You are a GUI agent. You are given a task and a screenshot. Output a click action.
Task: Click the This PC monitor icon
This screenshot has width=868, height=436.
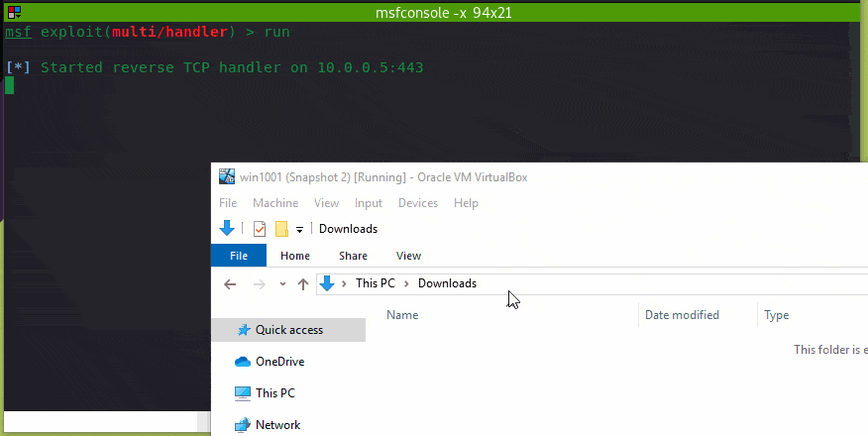click(x=243, y=393)
